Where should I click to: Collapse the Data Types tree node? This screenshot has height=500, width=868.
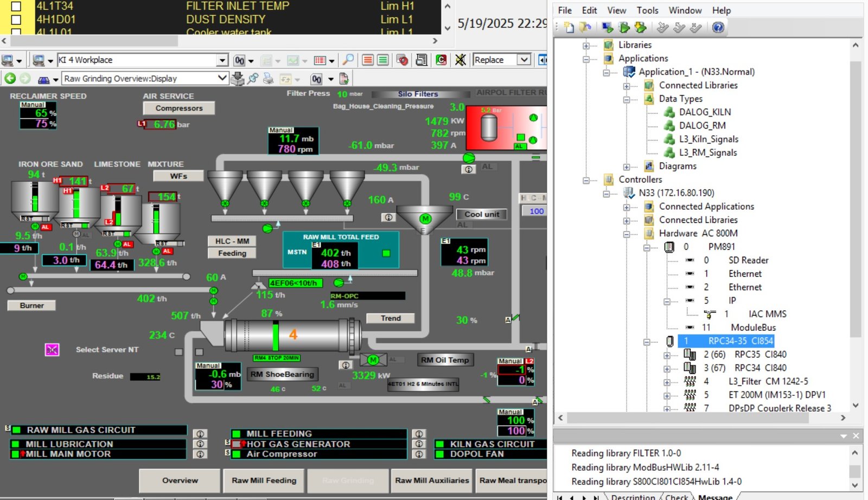point(627,99)
